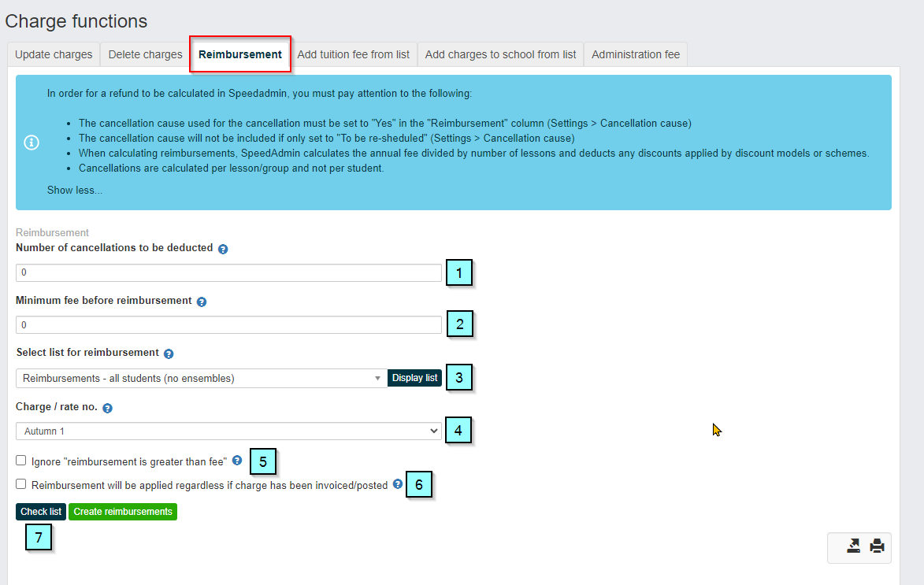
Task: Open help for Minimum fee before reimbursement
Action: (x=202, y=302)
